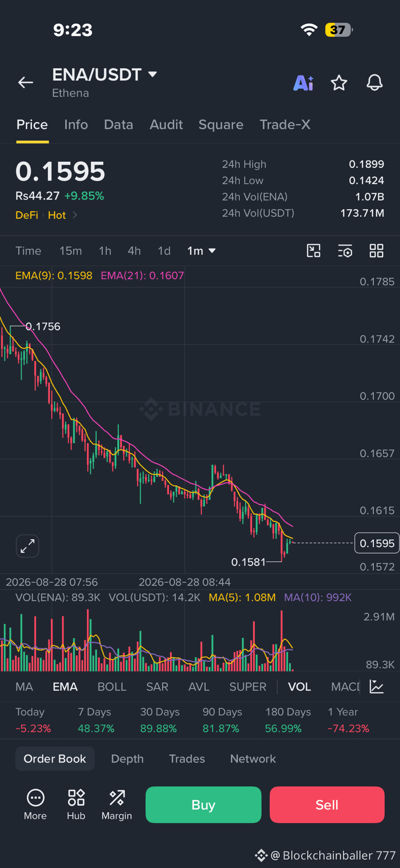Open the ENA/USDT pair selector dropdown
The image size is (400, 868).
pyautogui.click(x=104, y=74)
